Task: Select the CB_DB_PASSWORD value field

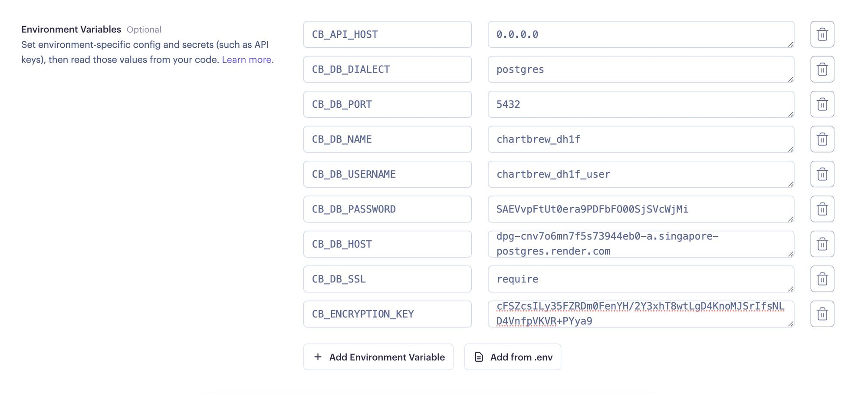Action: (641, 209)
